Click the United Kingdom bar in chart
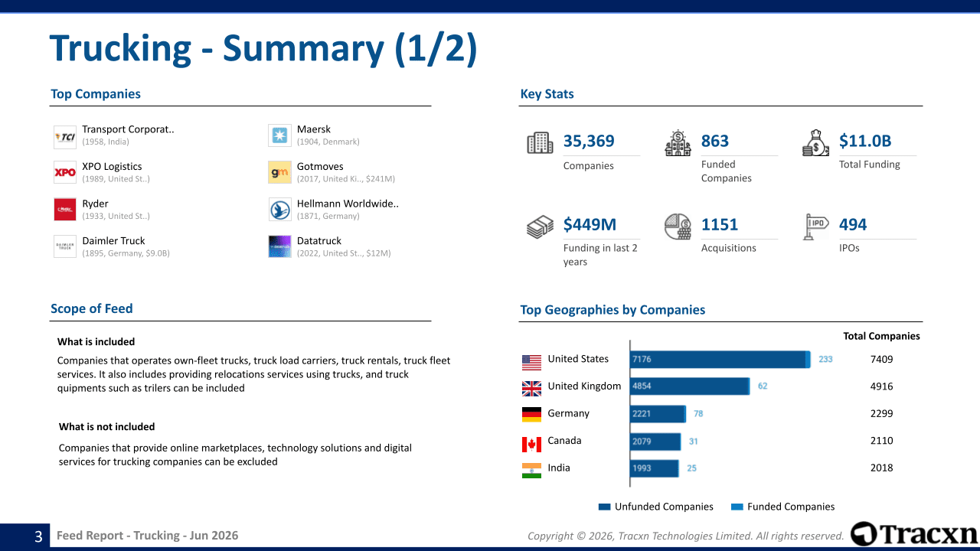The image size is (980, 551). tap(690, 386)
